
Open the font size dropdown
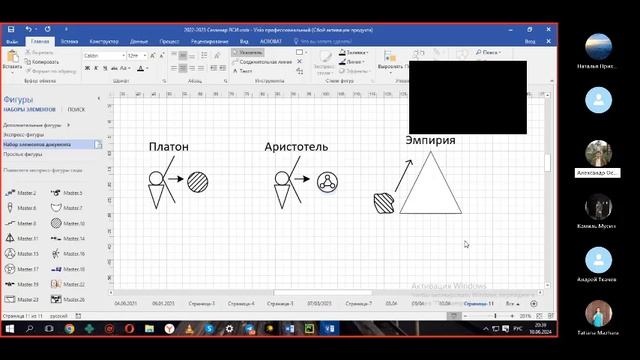[144, 56]
